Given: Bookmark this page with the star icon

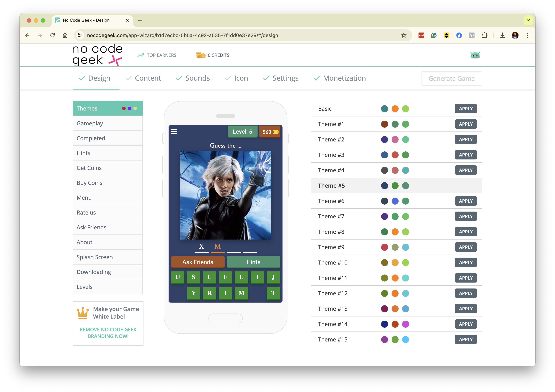Looking at the screenshot, I should pos(404,35).
